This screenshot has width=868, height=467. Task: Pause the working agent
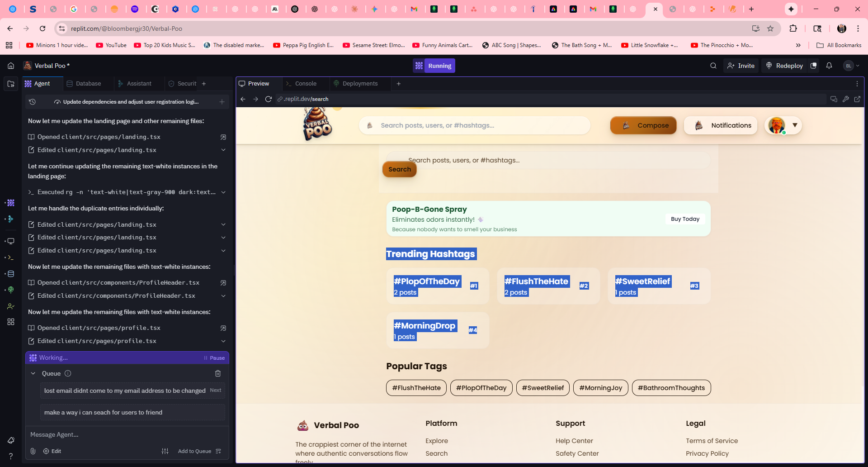pyautogui.click(x=214, y=358)
